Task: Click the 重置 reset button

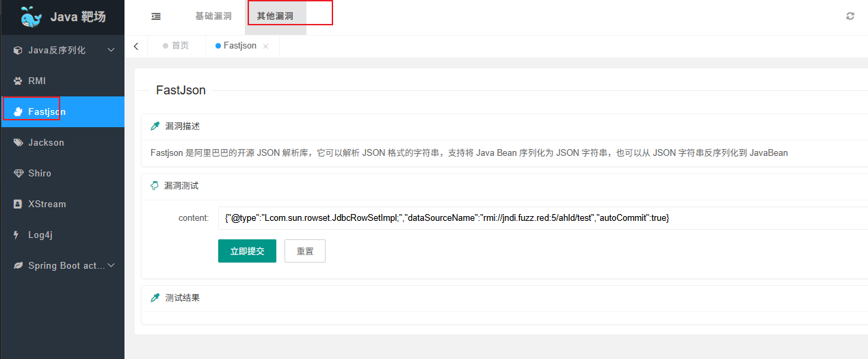Action: 305,251
